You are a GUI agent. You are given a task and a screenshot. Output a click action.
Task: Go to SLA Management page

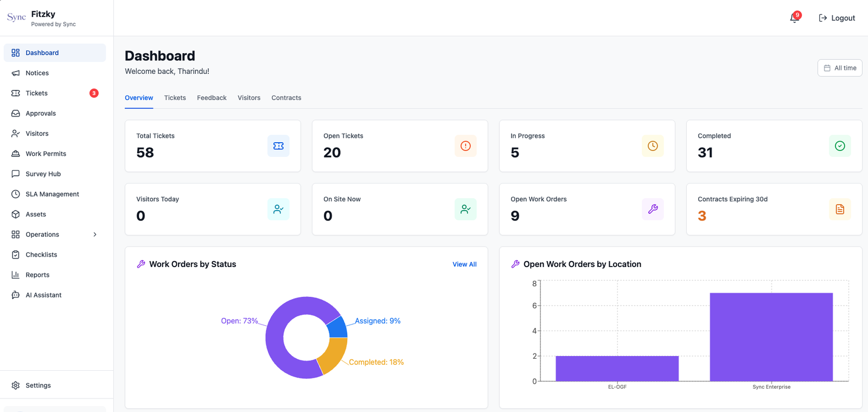tap(55, 194)
